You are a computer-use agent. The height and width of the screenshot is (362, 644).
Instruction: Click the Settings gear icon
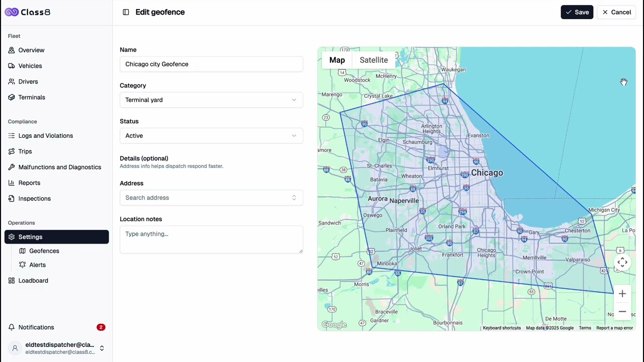pyautogui.click(x=12, y=237)
